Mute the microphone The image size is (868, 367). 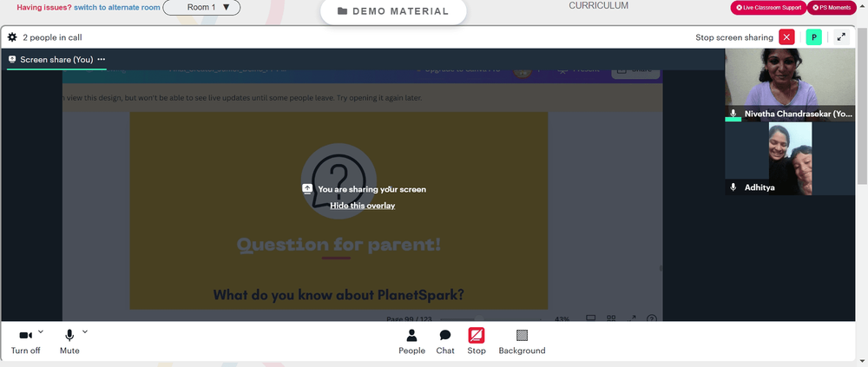(x=69, y=342)
